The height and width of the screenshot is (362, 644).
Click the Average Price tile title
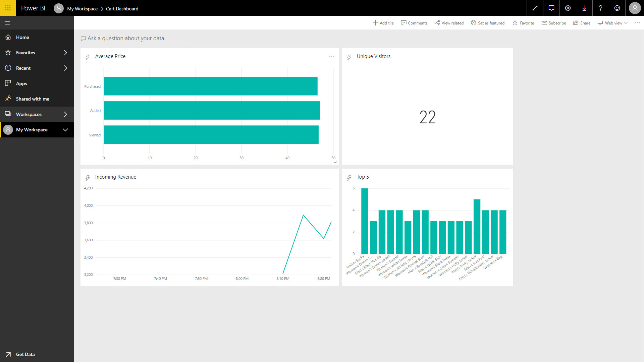pos(110,56)
